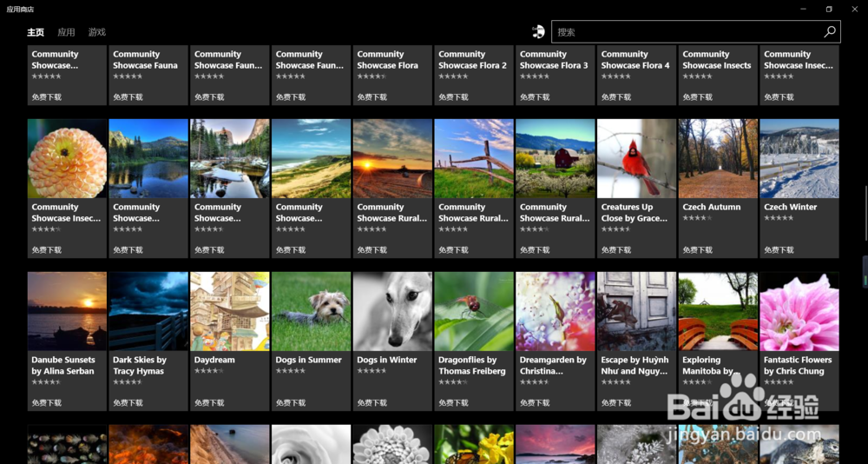This screenshot has width=868, height=464.
Task: Switch to the 主页 tab
Action: coord(36,32)
